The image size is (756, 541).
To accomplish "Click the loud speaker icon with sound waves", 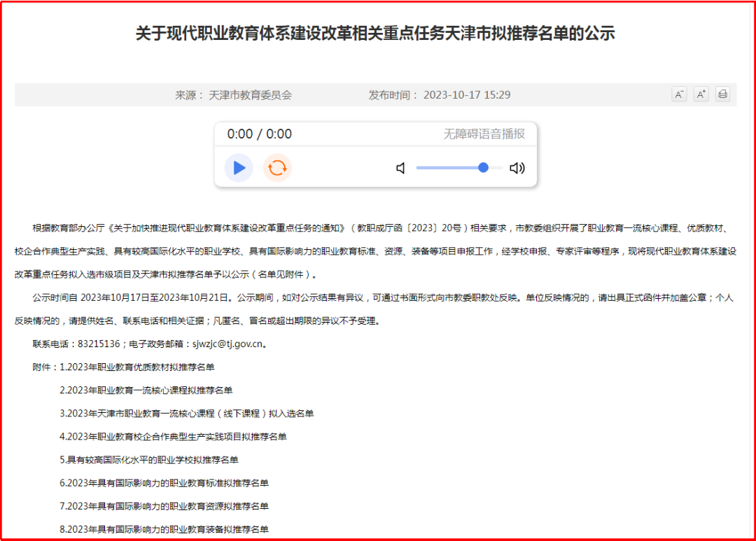I will 517,168.
